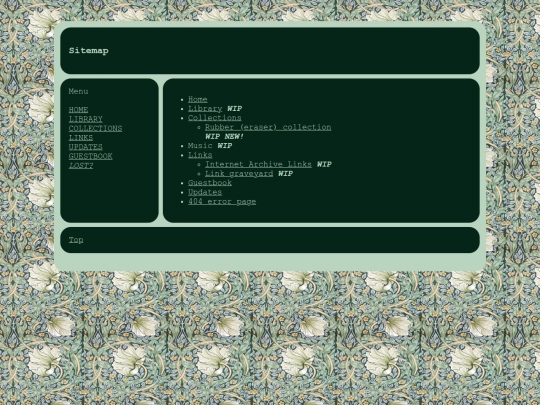The width and height of the screenshot is (540, 405).
Task: Open Updates link in the sitemap list
Action: point(205,193)
